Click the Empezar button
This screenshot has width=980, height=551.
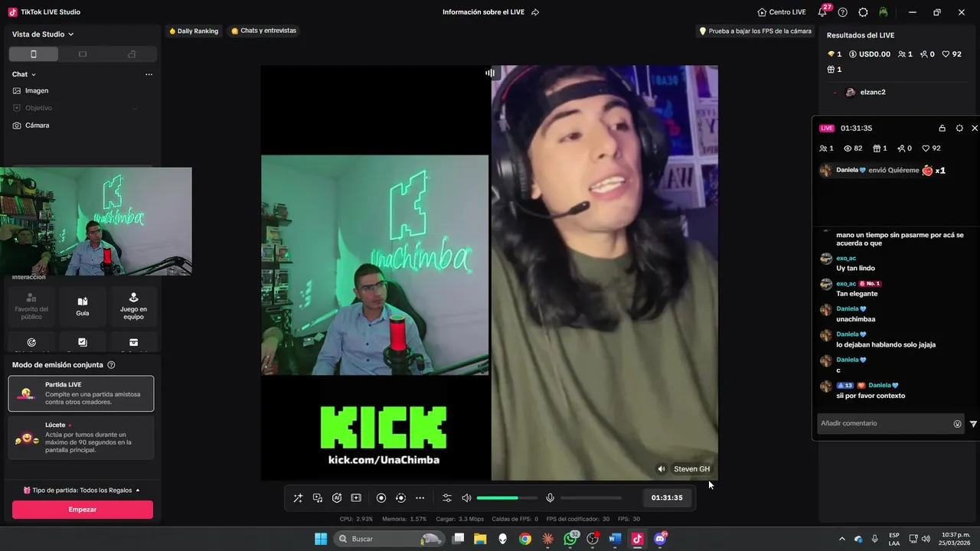click(83, 510)
